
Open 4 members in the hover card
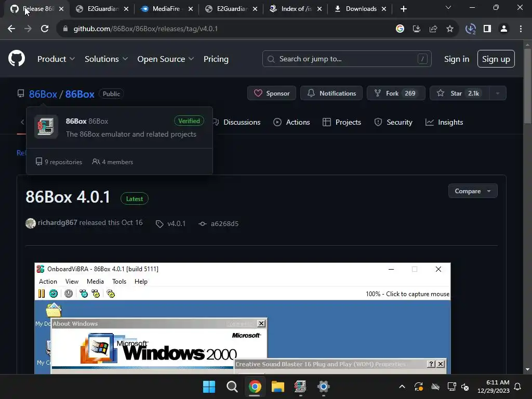(113, 162)
